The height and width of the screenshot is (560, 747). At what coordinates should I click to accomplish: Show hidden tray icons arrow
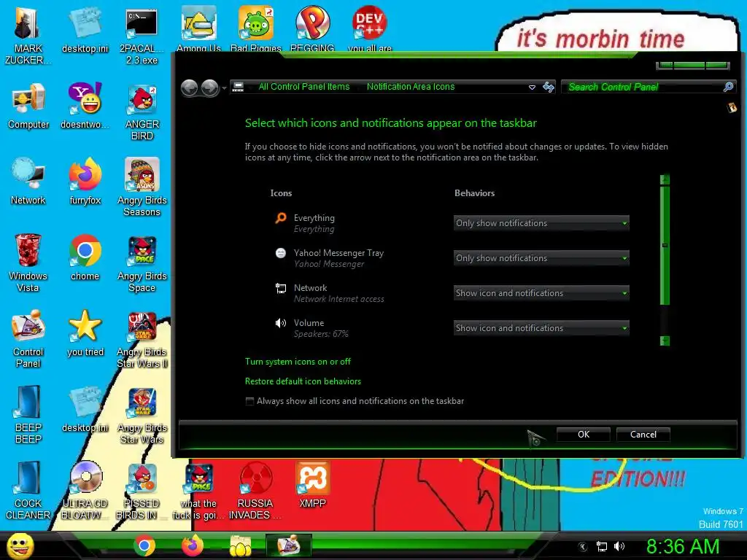point(583,547)
